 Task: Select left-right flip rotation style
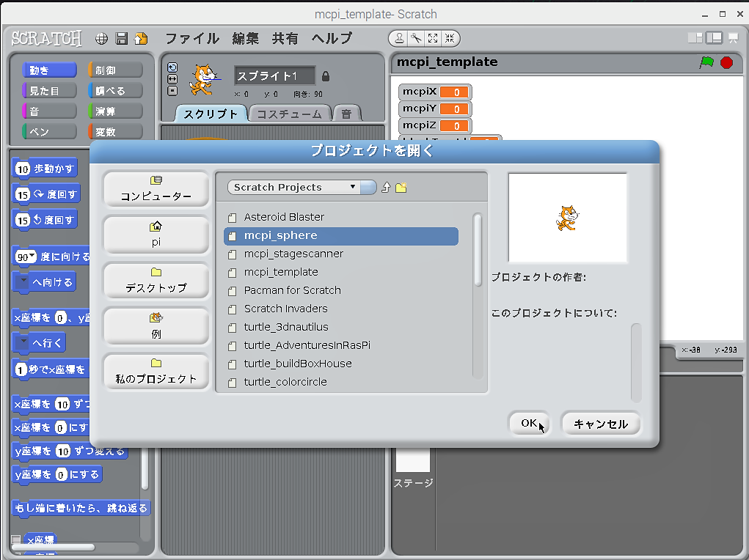[x=172, y=78]
